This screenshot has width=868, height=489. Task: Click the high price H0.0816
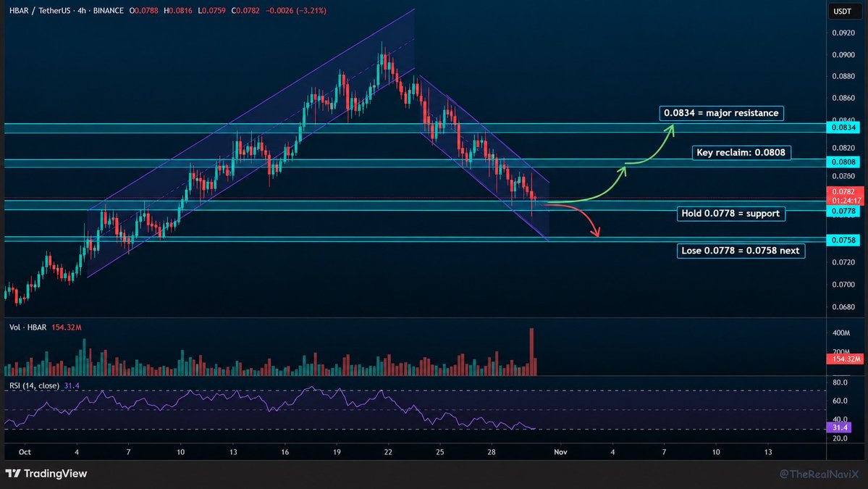(x=178, y=11)
